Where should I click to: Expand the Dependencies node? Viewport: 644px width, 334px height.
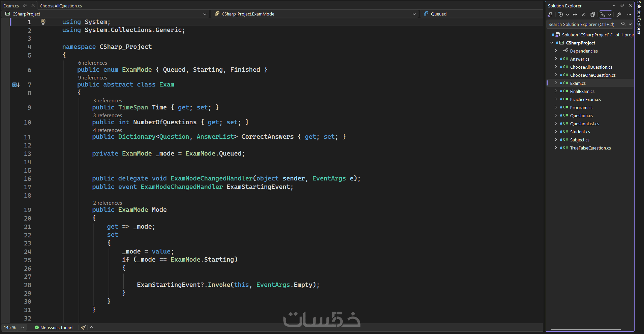click(556, 51)
